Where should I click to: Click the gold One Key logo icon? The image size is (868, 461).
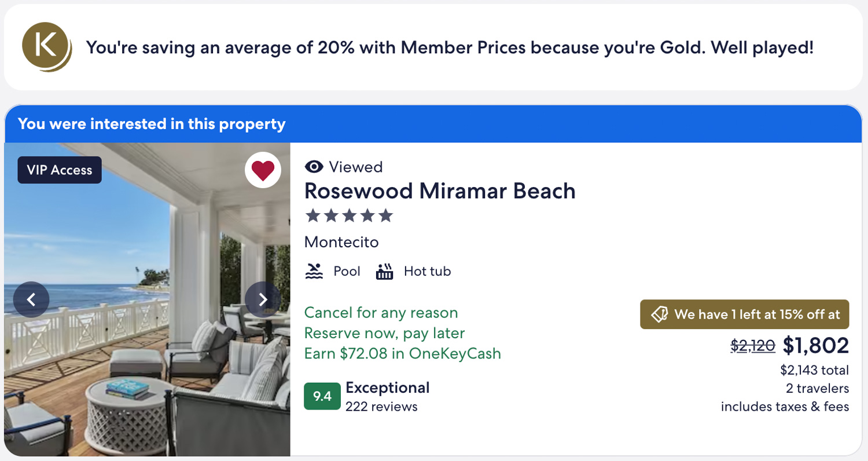click(46, 47)
